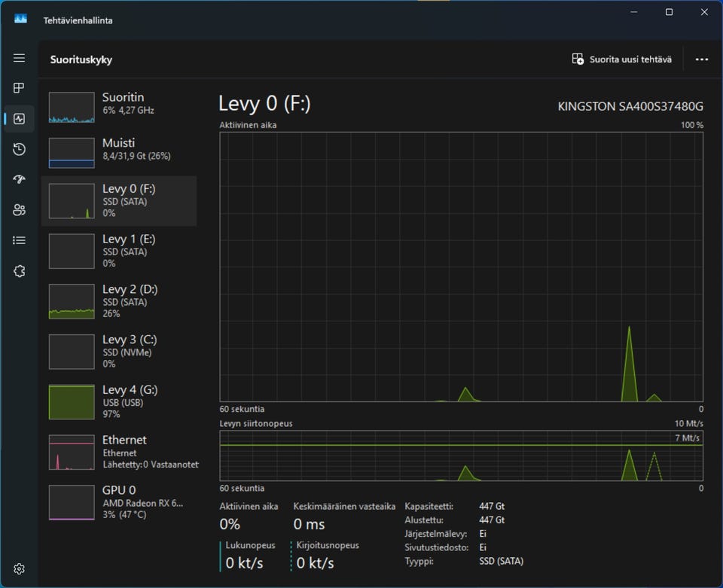Open the Details list sidebar icon
The height and width of the screenshot is (588, 723).
(20, 240)
